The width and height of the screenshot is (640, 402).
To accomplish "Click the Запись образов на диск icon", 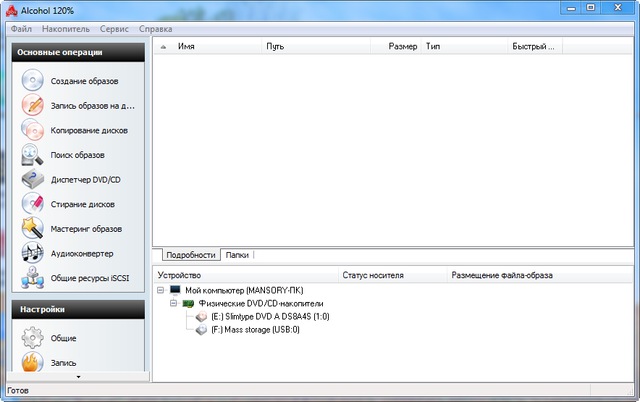I will pos(33,105).
